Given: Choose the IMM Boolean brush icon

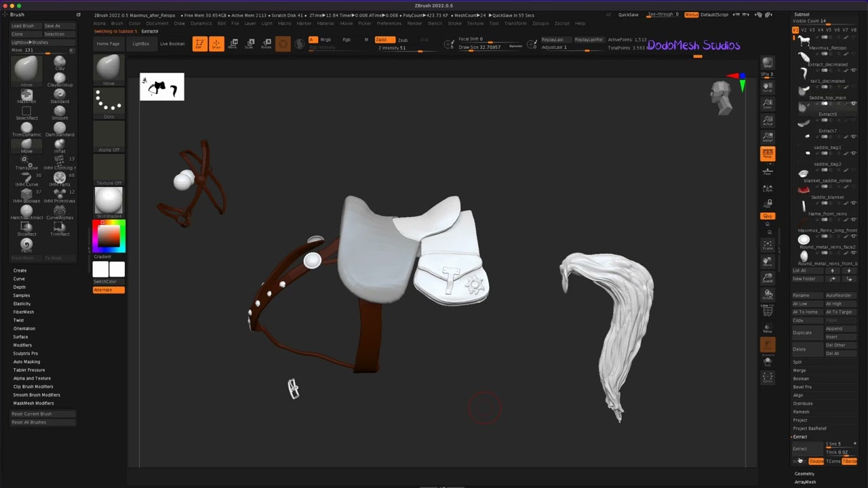Looking at the screenshot, I should point(26,195).
